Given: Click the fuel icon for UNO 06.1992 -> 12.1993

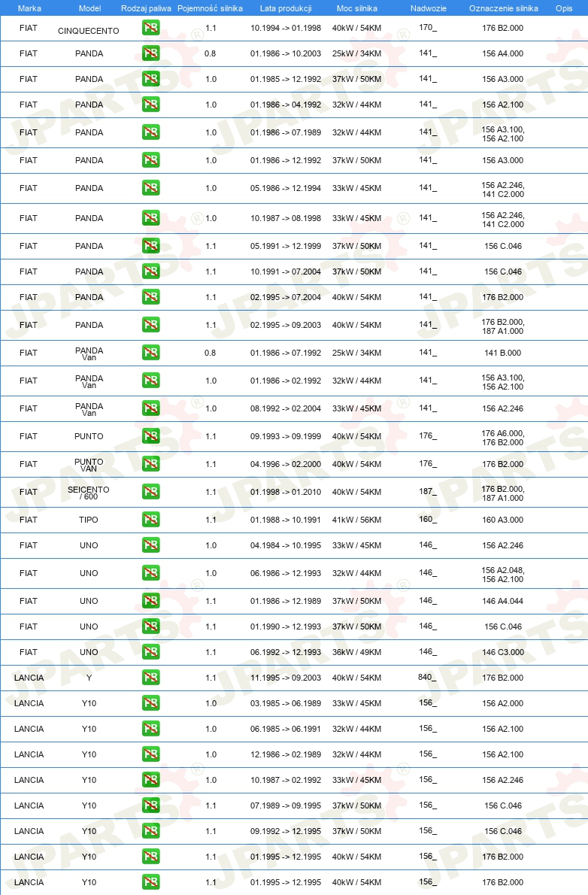Looking at the screenshot, I should [150, 652].
